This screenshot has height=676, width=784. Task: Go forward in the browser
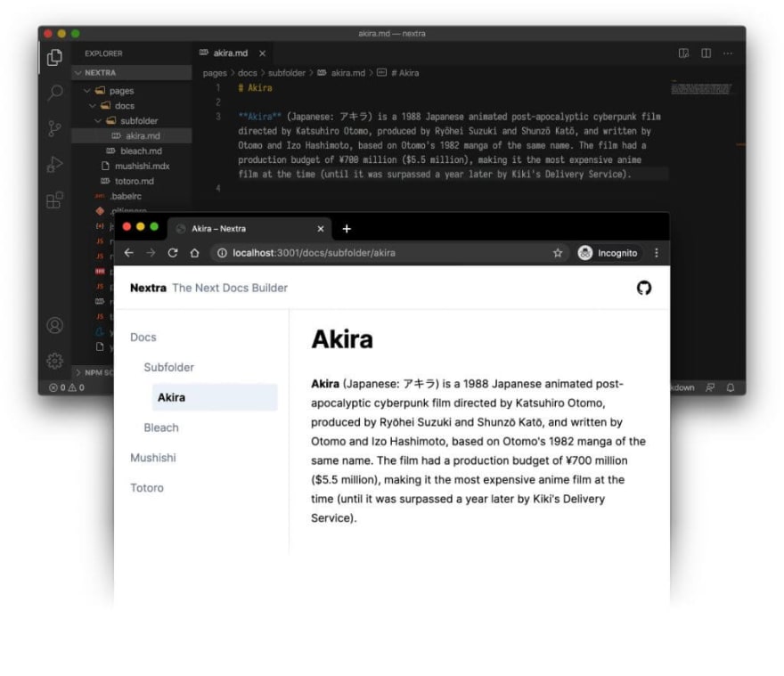(151, 253)
